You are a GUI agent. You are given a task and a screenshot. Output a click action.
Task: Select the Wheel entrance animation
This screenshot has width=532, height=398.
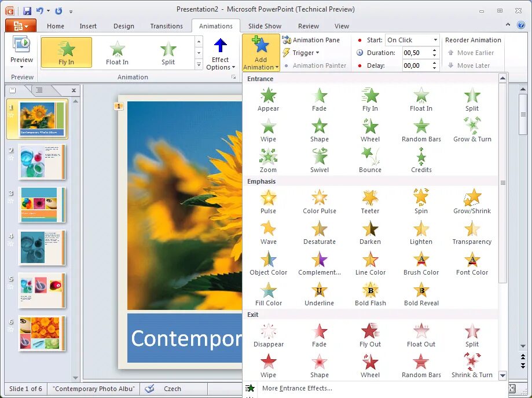370,130
